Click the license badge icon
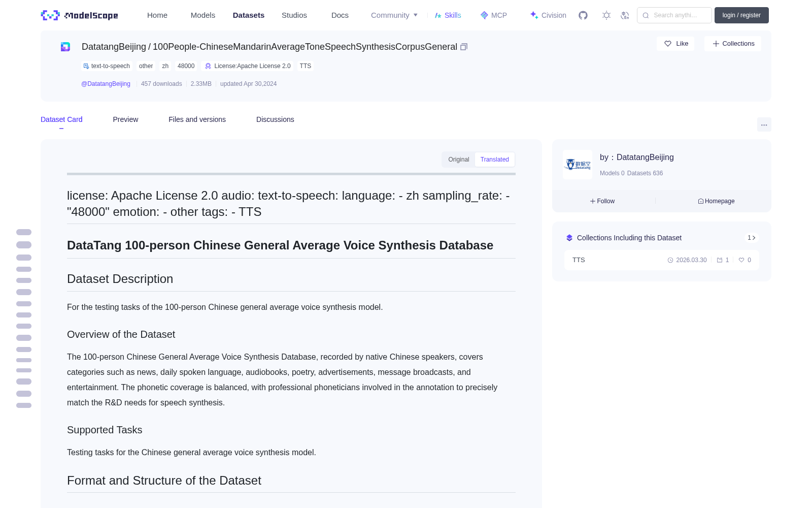 click(208, 66)
